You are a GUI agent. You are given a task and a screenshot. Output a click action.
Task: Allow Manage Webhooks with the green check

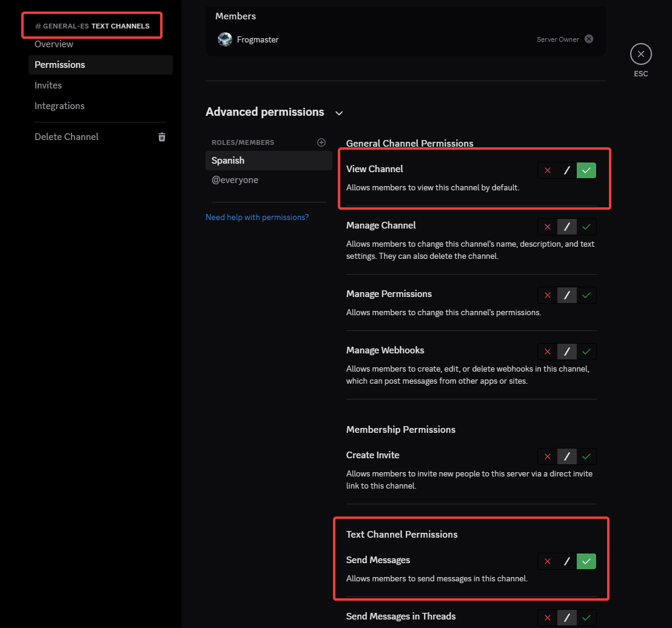[x=586, y=352]
